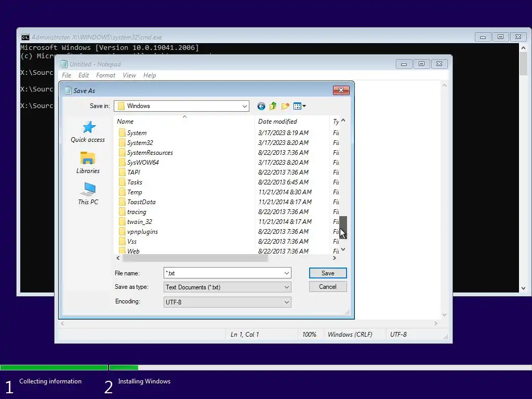Image resolution: width=532 pixels, height=399 pixels.
Task: Close the Save As dialog
Action: 341,90
